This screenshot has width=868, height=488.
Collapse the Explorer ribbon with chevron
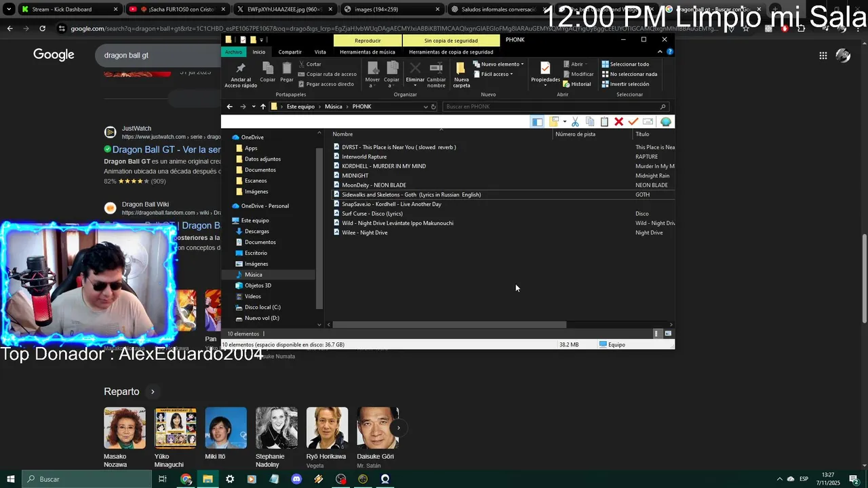(x=660, y=52)
